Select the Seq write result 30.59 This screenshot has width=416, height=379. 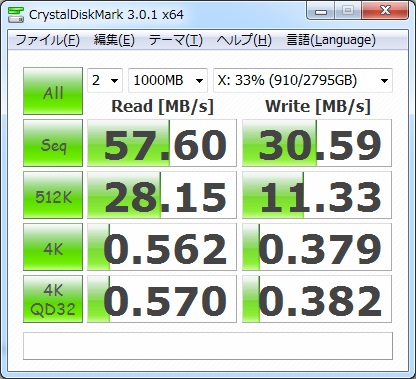(317, 143)
